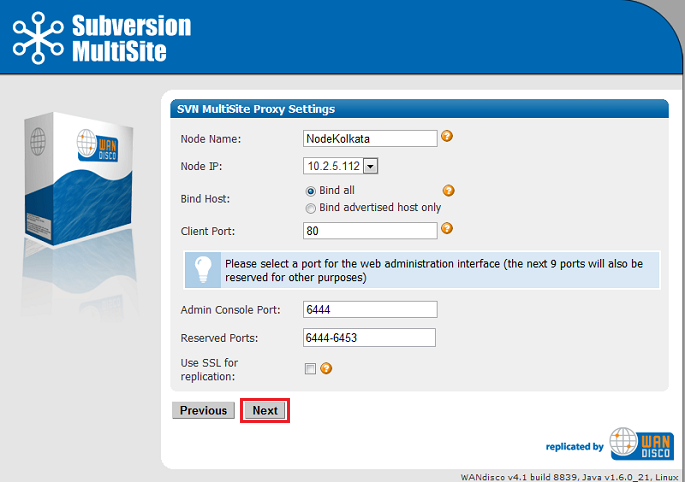Go back with the Previous button
The image size is (685, 482).
tap(203, 411)
